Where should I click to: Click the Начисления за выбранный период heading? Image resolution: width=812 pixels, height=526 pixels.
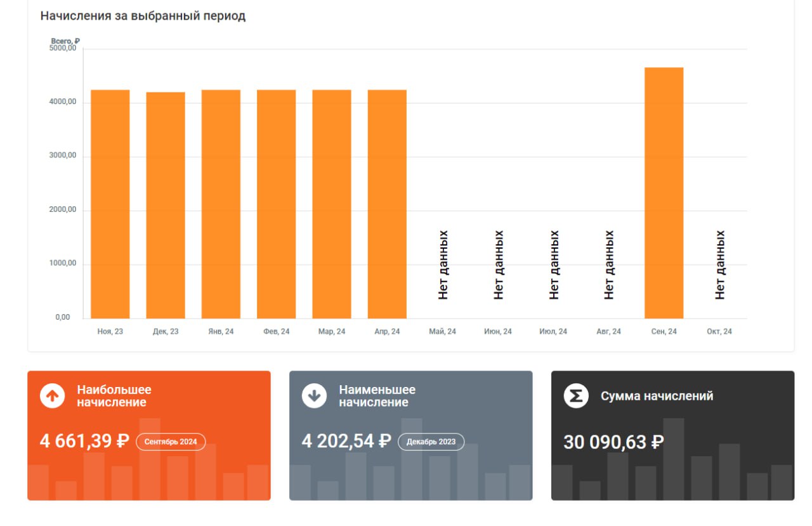coord(143,16)
